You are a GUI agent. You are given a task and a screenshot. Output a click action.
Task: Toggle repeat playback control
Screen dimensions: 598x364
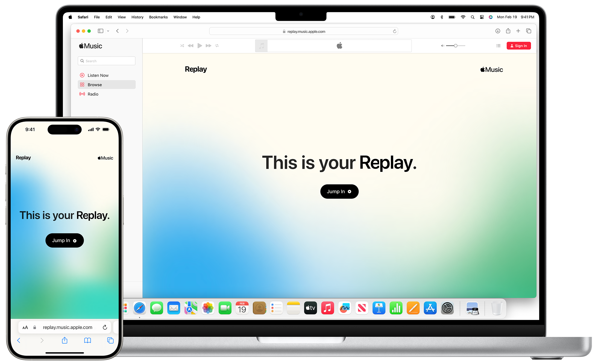click(x=217, y=46)
